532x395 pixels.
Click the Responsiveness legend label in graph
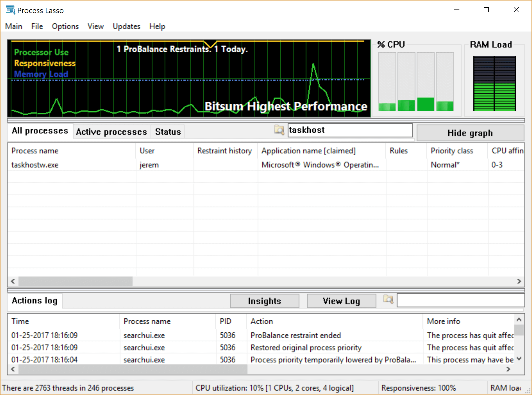click(45, 63)
